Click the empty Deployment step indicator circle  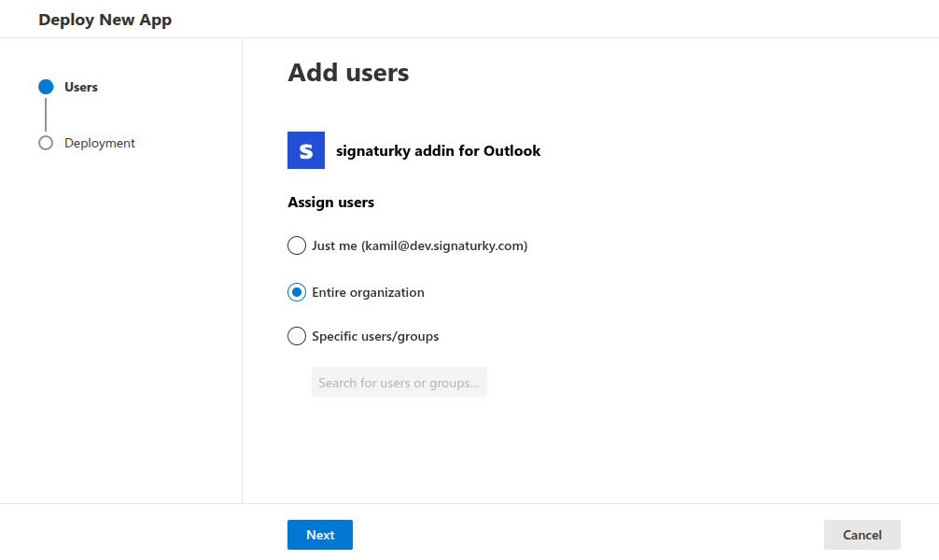[x=46, y=143]
